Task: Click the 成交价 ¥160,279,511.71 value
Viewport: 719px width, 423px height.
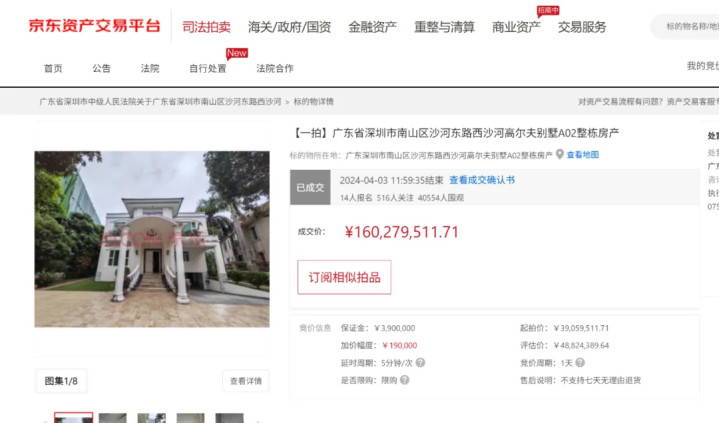Action: click(x=401, y=232)
